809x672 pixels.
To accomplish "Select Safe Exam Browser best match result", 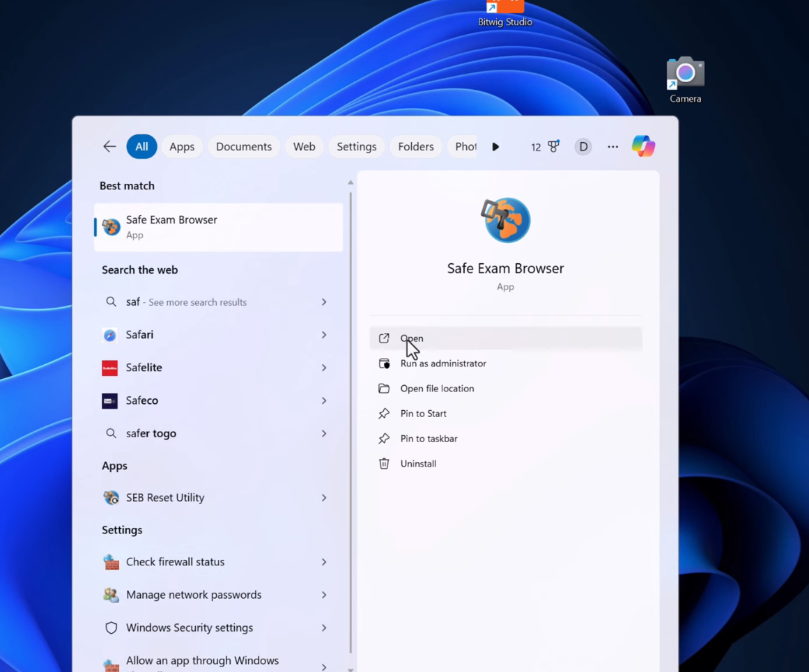I will point(218,227).
